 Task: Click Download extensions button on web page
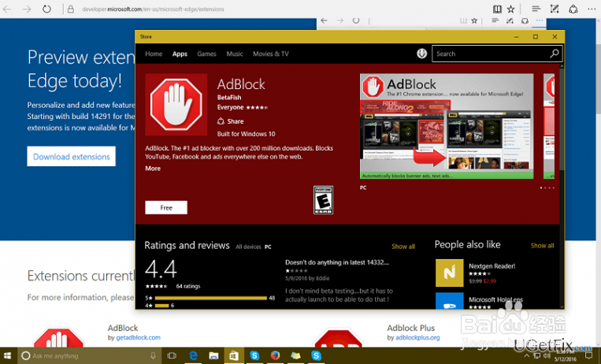72,157
